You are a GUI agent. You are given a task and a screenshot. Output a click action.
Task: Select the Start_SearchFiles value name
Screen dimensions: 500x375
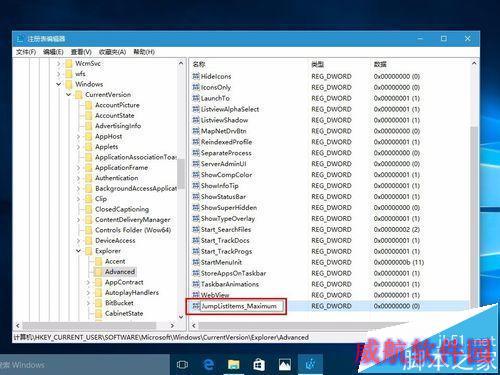(x=226, y=229)
